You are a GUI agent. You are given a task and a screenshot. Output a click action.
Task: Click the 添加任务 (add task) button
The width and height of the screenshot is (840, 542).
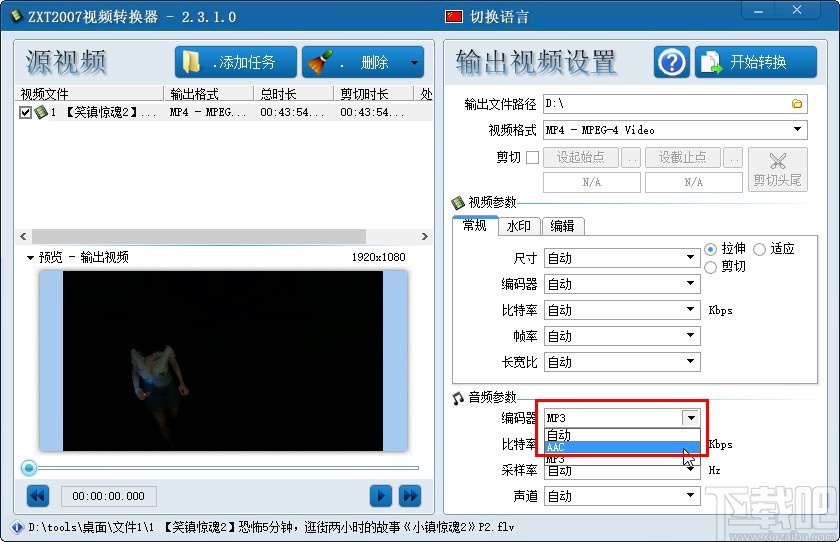(236, 62)
